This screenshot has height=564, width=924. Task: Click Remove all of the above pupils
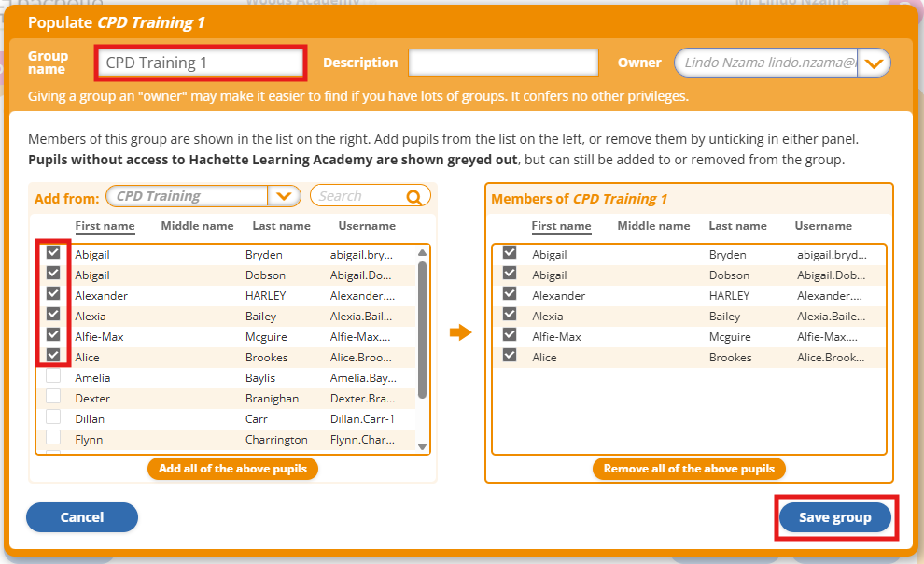click(x=689, y=469)
